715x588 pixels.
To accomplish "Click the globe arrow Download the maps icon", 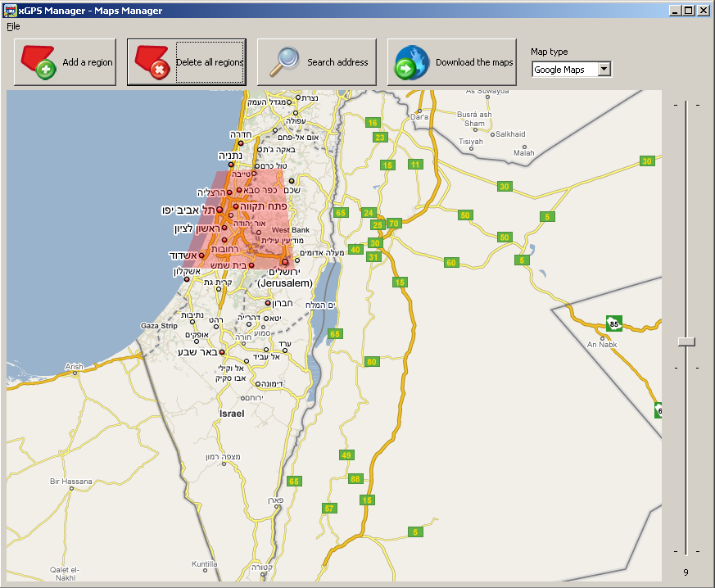I will click(x=412, y=62).
